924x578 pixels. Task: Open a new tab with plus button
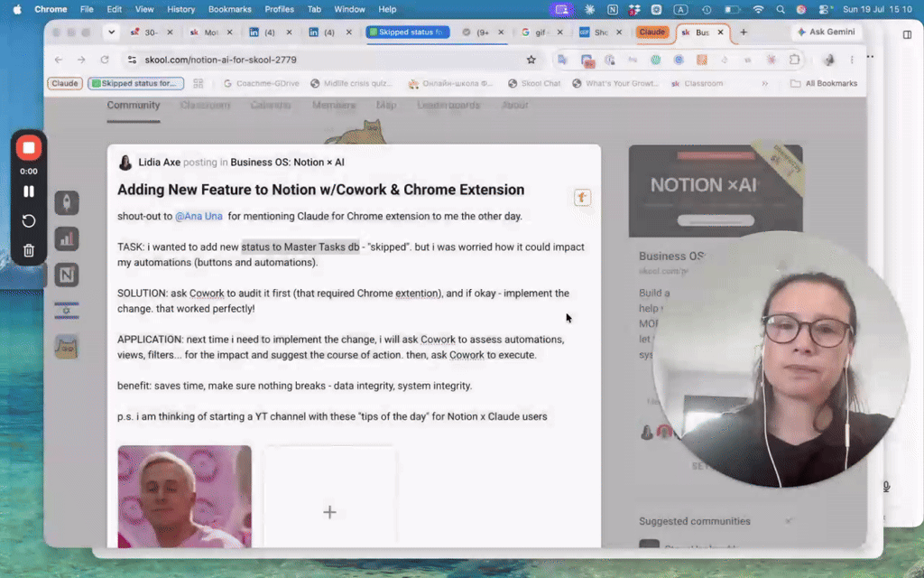click(744, 32)
